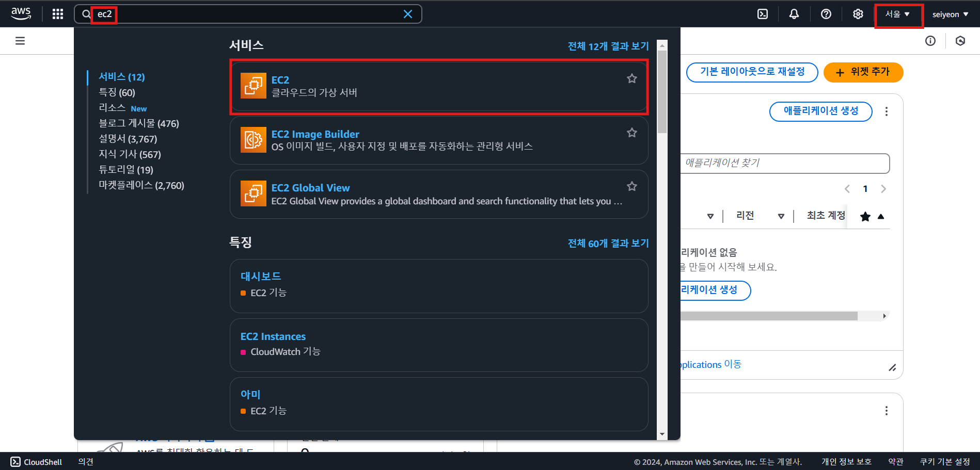
Task: Open the notifications bell
Action: pyautogui.click(x=794, y=14)
